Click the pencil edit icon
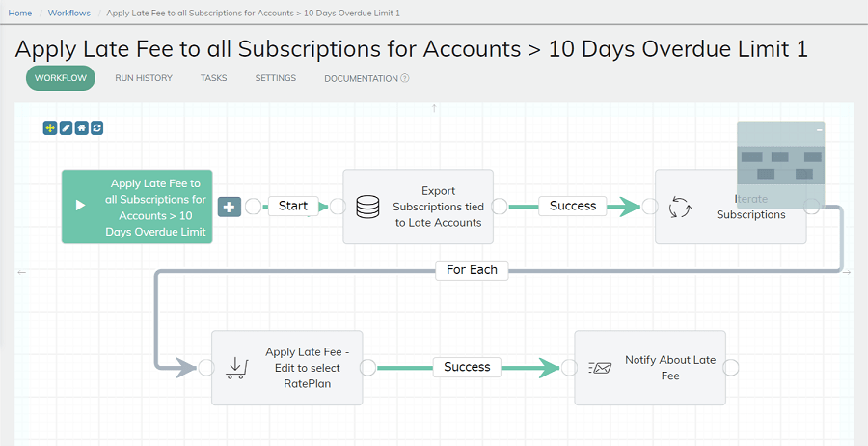Image resolution: width=868 pixels, height=446 pixels. click(66, 128)
